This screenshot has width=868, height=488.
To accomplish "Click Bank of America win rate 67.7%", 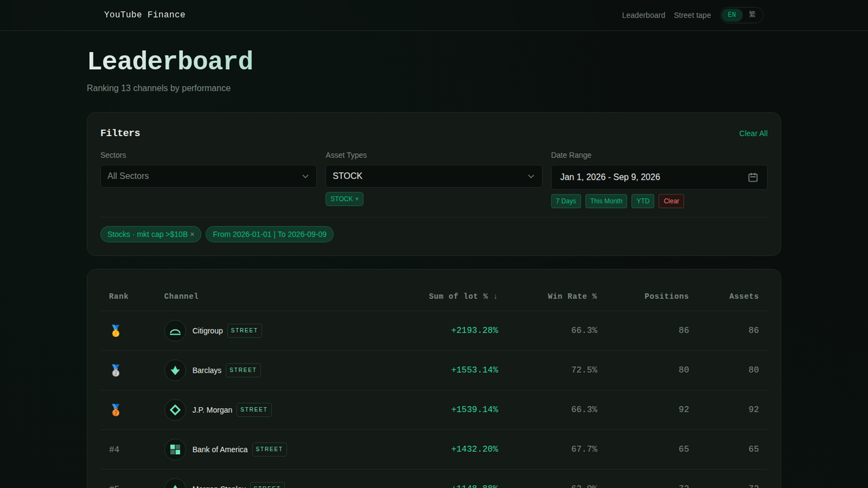I will (584, 449).
